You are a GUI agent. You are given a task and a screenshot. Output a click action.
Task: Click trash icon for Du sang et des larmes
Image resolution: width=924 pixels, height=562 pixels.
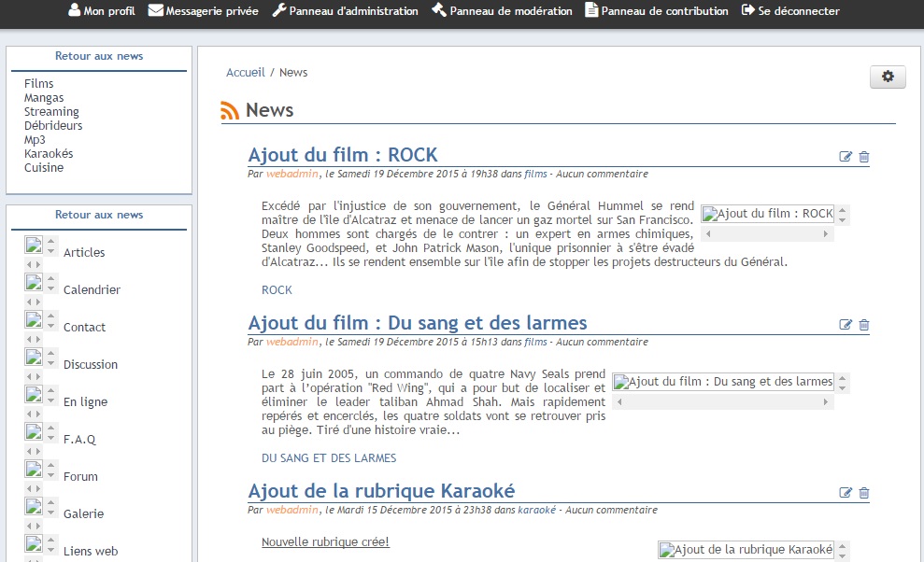click(863, 325)
